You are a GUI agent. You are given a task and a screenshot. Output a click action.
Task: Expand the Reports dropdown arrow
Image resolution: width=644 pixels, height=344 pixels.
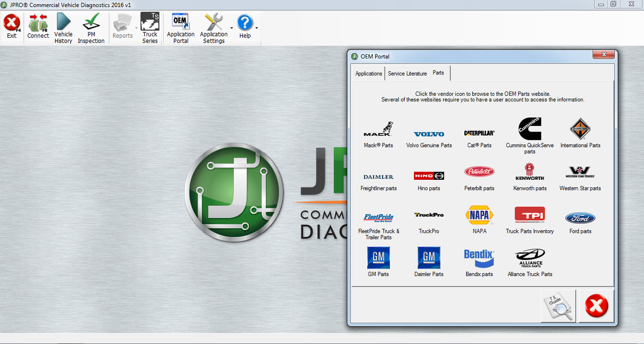[x=136, y=28]
